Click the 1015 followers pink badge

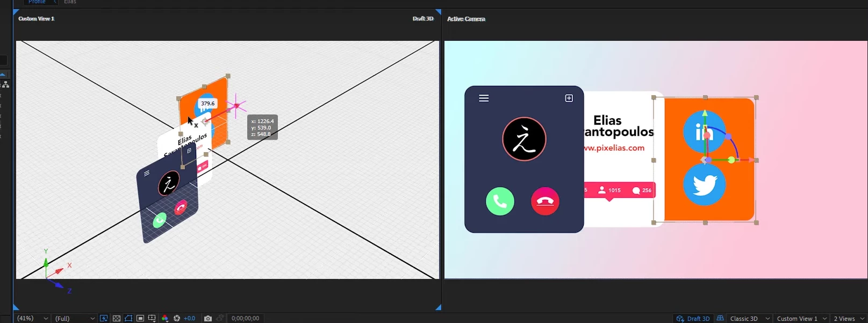click(x=609, y=190)
